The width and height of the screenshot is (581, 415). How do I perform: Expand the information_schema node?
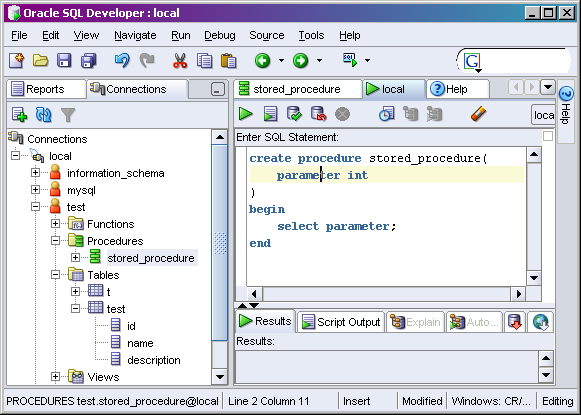click(x=35, y=173)
